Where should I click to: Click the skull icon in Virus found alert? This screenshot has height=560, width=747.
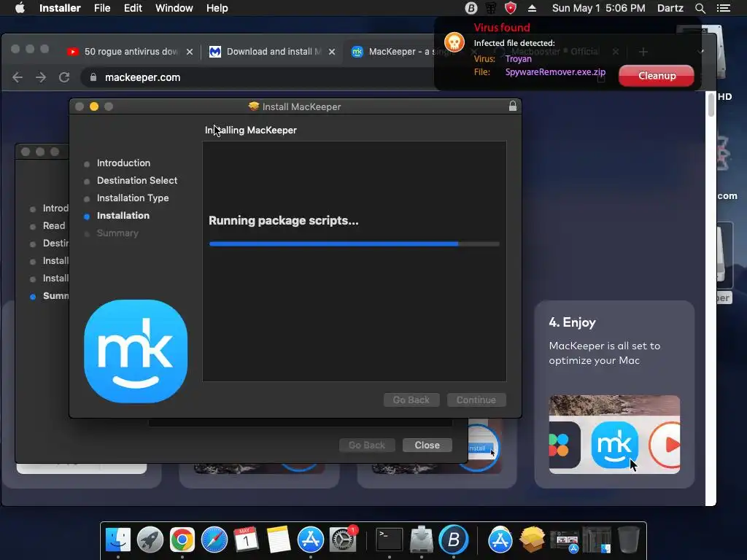454,42
